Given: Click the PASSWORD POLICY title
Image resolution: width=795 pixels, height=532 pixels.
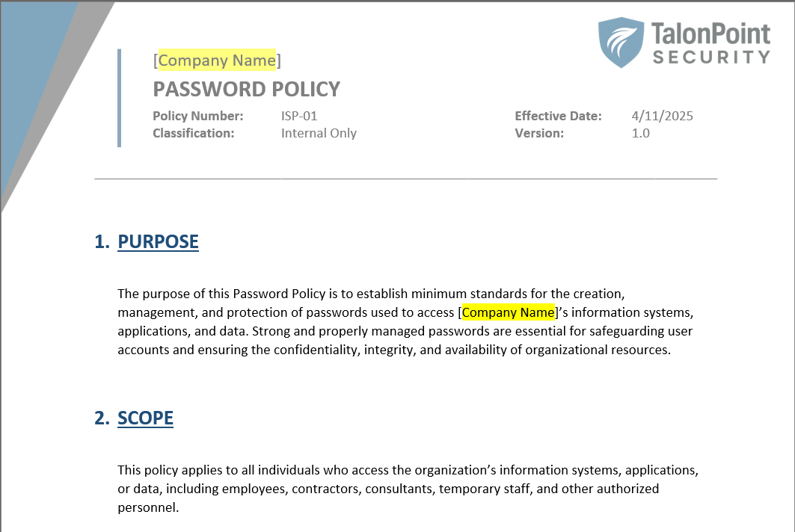Looking at the screenshot, I should [246, 90].
